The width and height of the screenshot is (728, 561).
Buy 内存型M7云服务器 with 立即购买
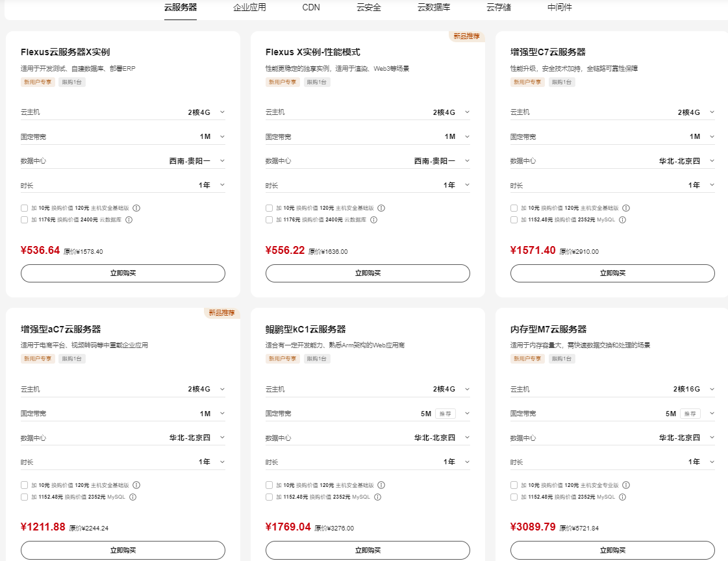tap(612, 551)
